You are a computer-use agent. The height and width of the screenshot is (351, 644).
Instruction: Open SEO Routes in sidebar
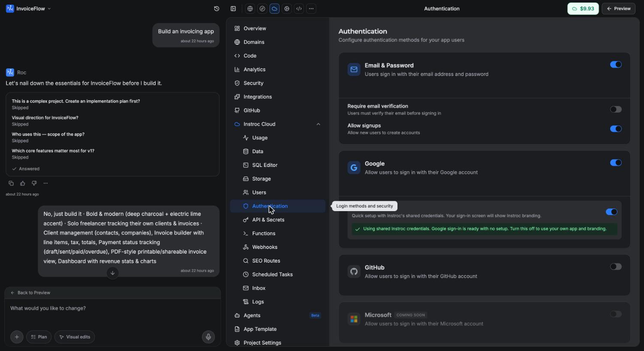[x=278, y=261]
